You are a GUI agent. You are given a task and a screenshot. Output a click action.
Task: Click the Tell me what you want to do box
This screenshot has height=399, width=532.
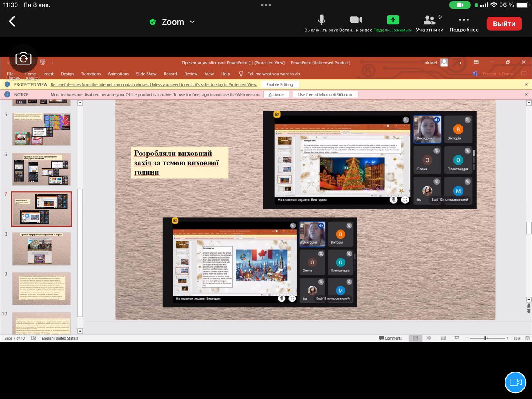pyautogui.click(x=269, y=74)
